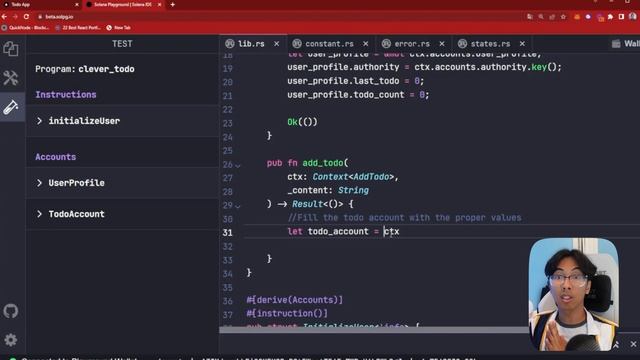This screenshot has height=360, width=640.
Task: Bookmark this page with star icon
Action: click(564, 17)
